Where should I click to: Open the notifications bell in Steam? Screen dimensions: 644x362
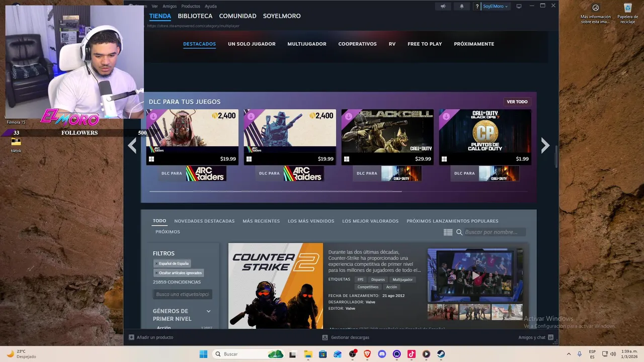click(462, 6)
